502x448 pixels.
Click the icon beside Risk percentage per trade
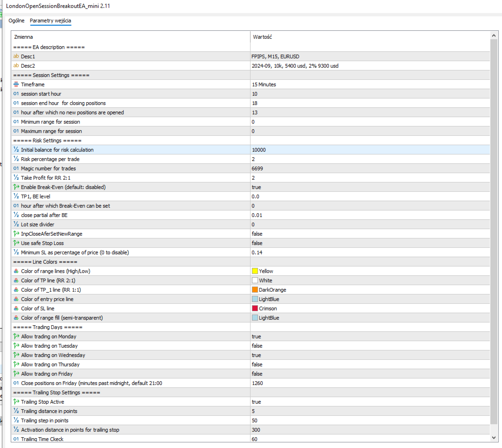point(16,159)
